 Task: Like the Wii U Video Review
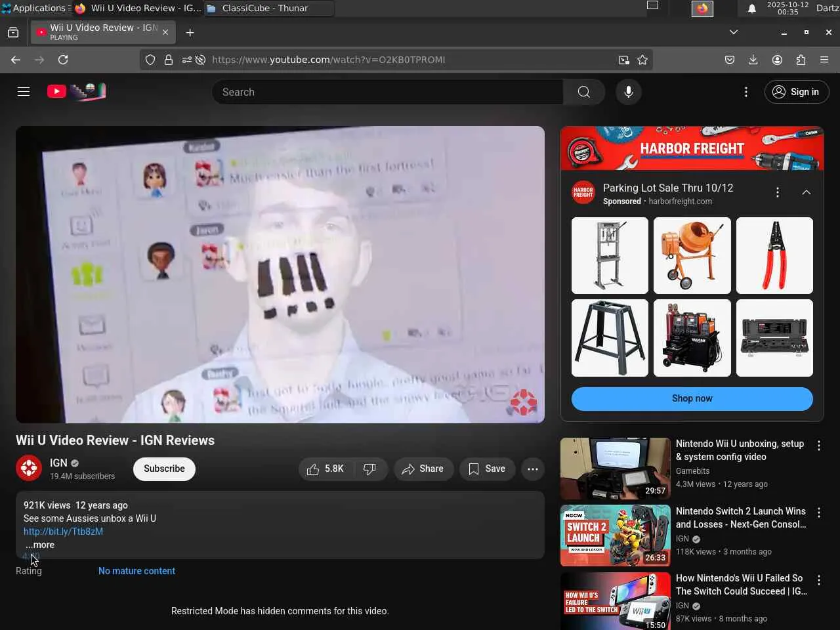click(326, 469)
